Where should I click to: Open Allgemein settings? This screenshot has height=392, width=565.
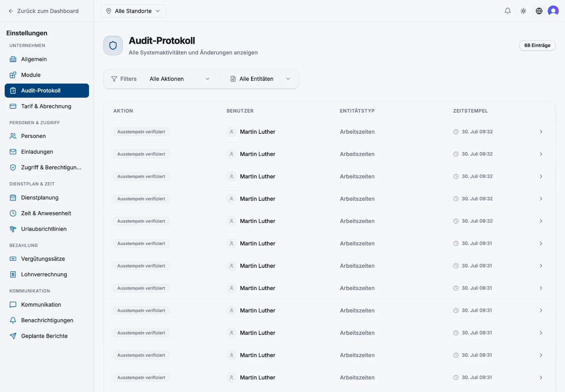[x=47, y=59]
